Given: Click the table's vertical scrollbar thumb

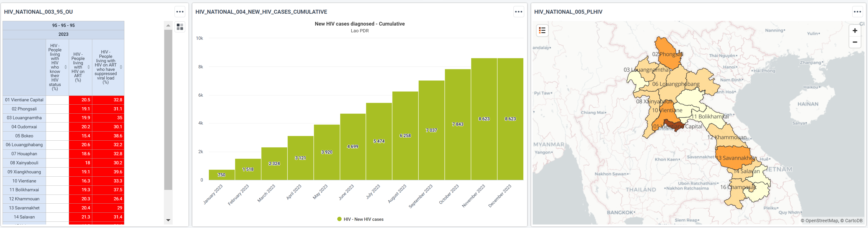Looking at the screenshot, I should [x=168, y=110].
